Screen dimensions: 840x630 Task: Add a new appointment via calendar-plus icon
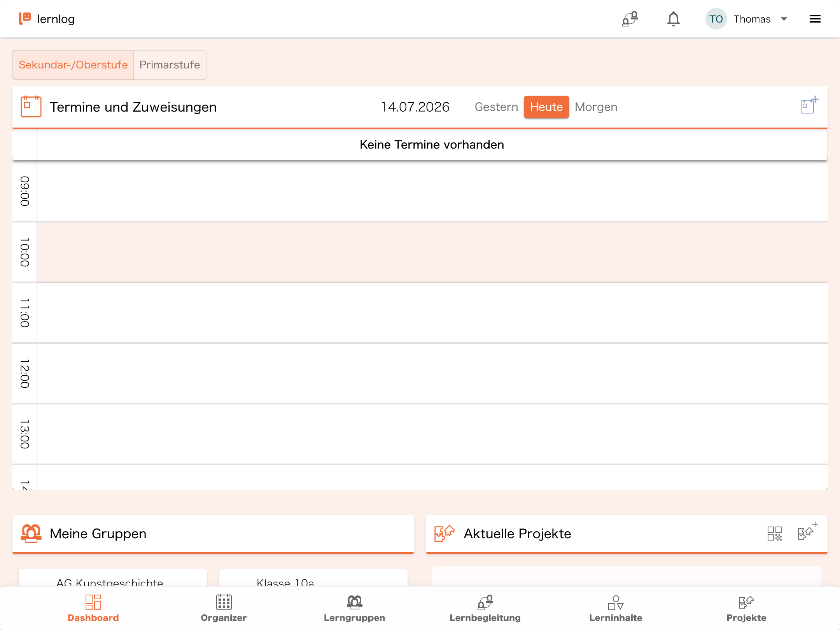809,105
